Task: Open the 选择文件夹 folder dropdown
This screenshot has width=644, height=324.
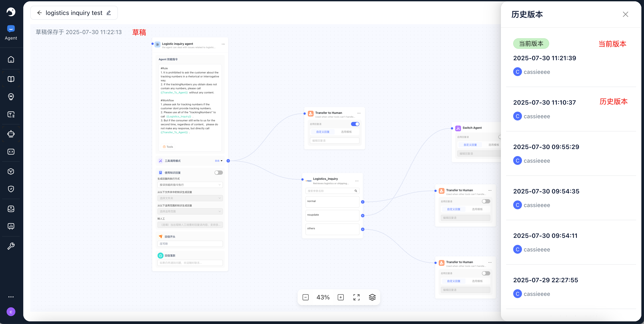Action: pyautogui.click(x=190, y=198)
